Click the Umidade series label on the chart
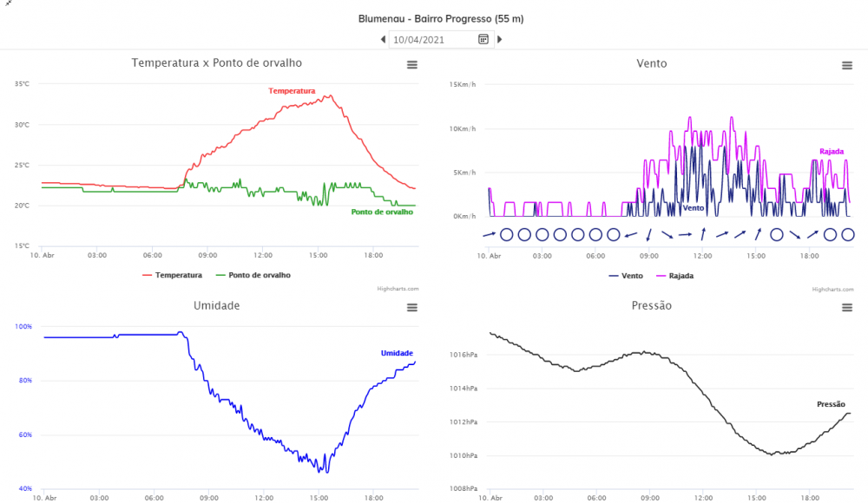868x503 pixels. point(397,353)
